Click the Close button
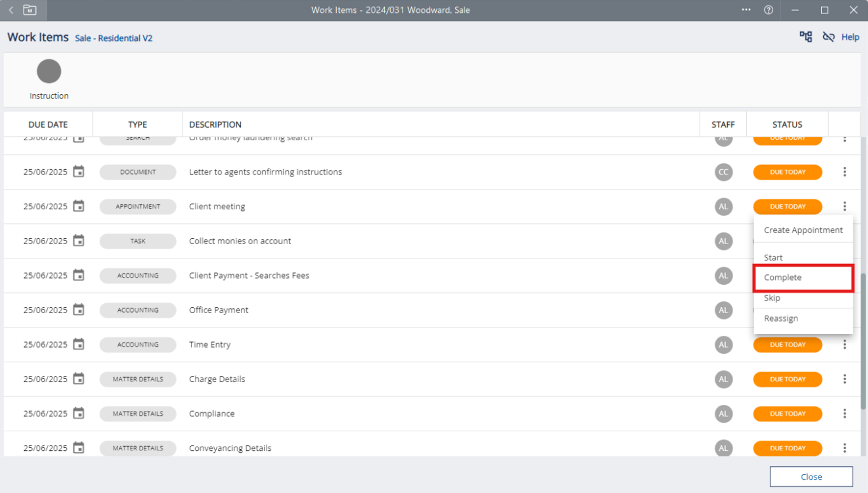Screen dimensions: 868x493 pos(811,477)
